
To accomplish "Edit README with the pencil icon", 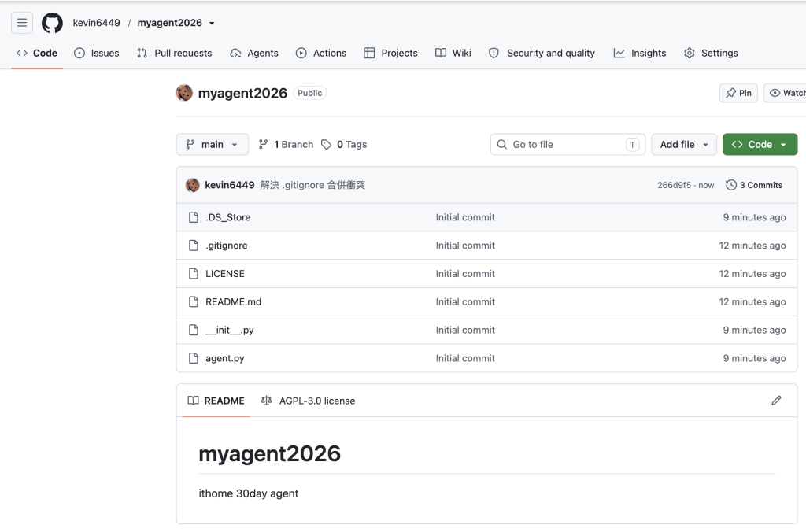I will [x=776, y=401].
